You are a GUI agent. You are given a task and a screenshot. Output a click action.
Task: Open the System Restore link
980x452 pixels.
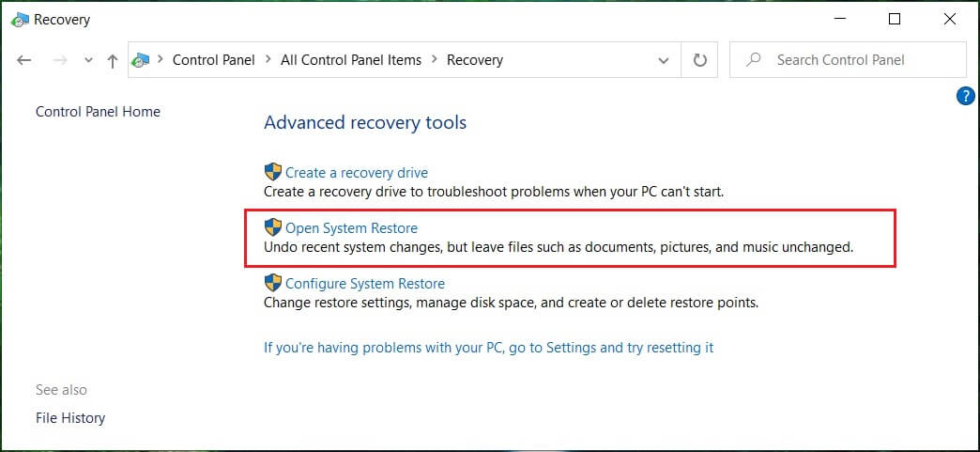[x=351, y=228]
